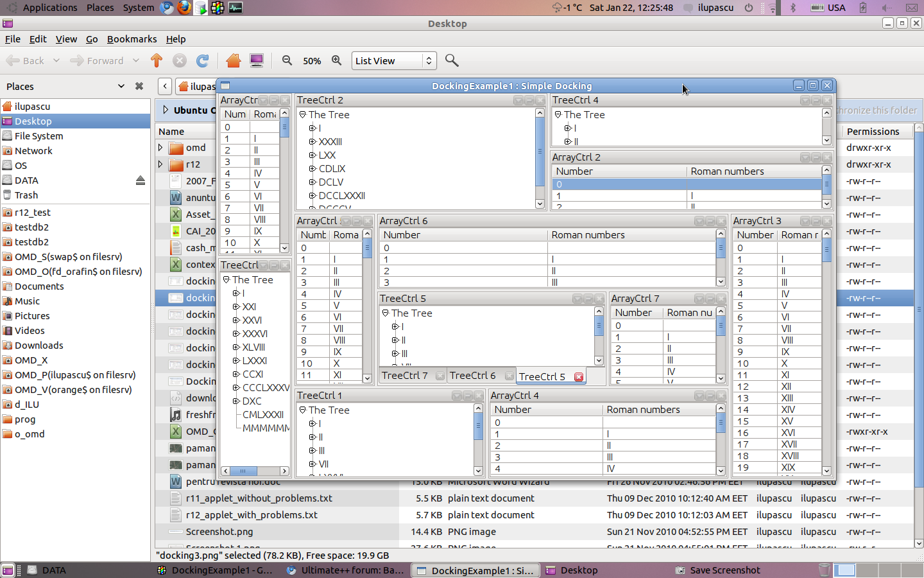Open the Computer icon in toolbar
This screenshot has width=924, height=578.
tap(257, 60)
